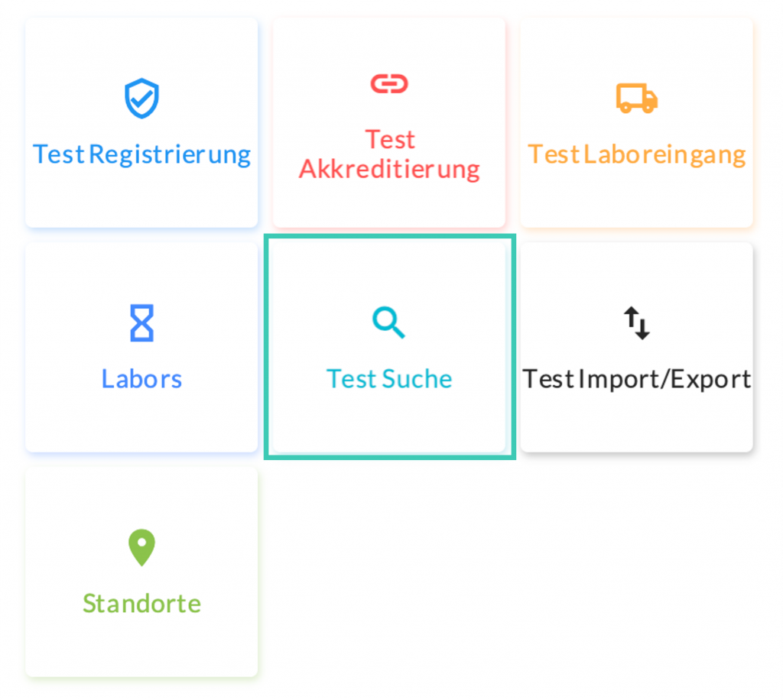Click empty area of Standorte tile
Viewport: 783px width, 700px height.
(x=141, y=648)
